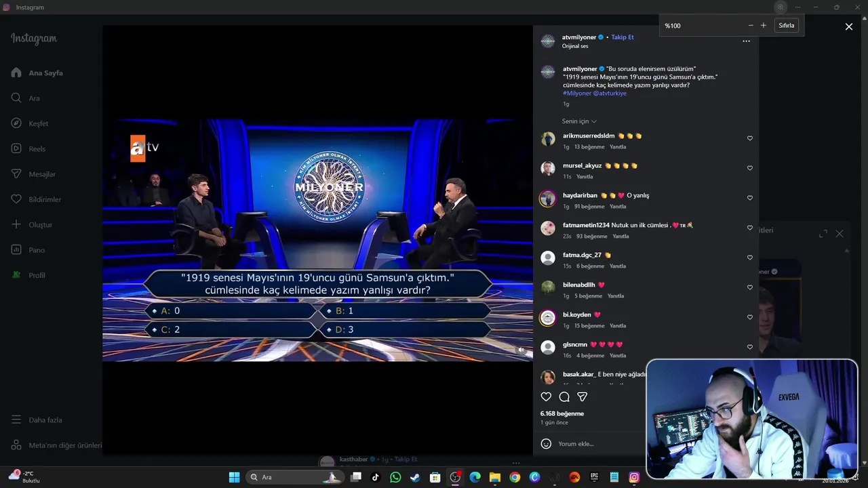Open emoji picker beside Yorum ekle
Image resolution: width=868 pixels, height=488 pixels.
(546, 444)
